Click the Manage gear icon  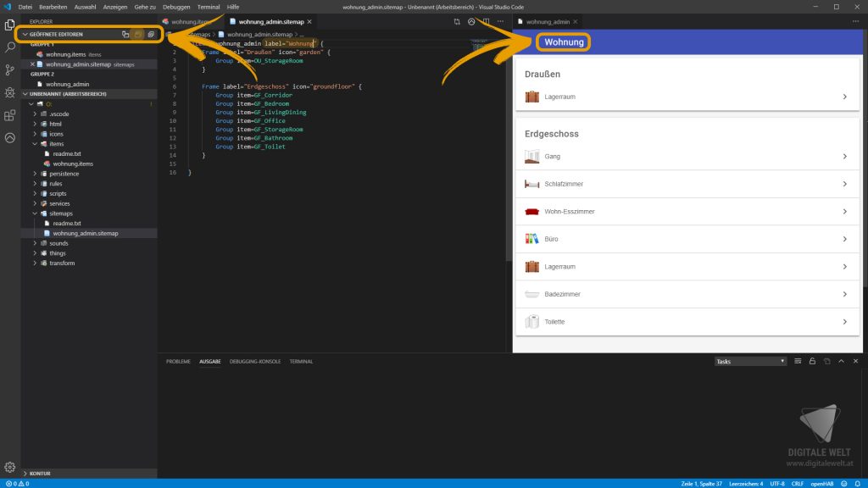click(10, 466)
